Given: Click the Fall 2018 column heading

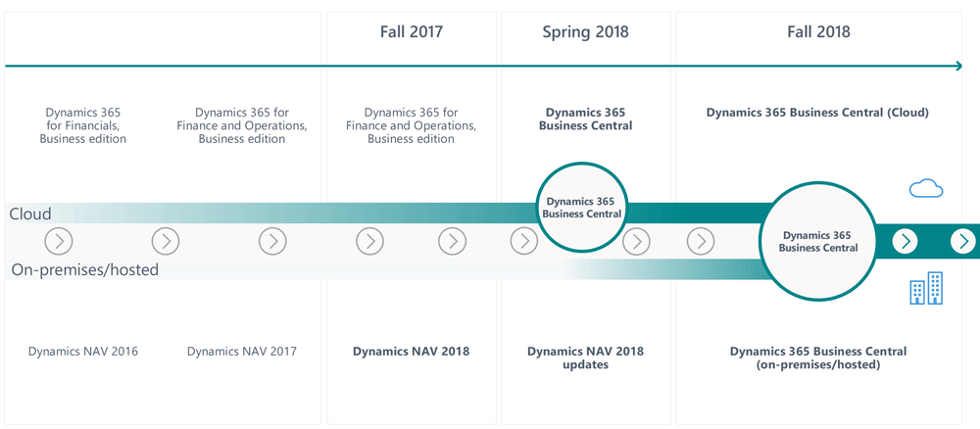Looking at the screenshot, I should coord(818,32).
